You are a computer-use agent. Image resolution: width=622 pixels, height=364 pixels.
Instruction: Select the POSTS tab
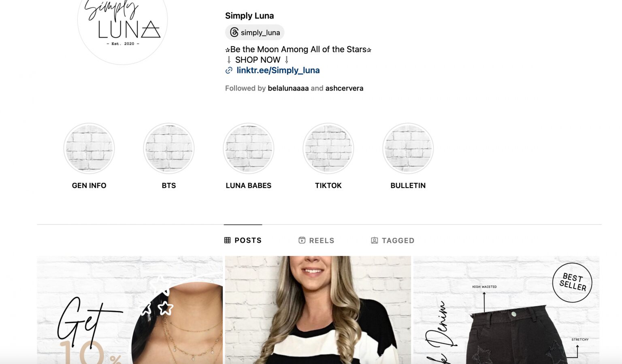(243, 240)
